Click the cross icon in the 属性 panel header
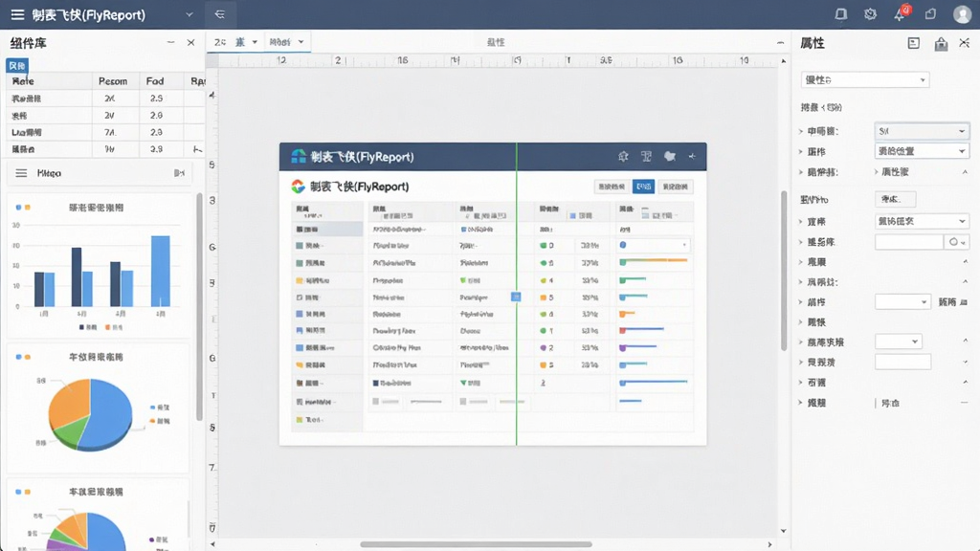Viewport: 980px width, 551px height. click(965, 42)
